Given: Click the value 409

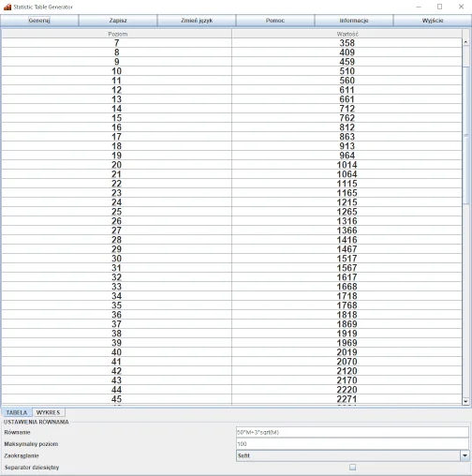Looking at the screenshot, I should 347,52.
